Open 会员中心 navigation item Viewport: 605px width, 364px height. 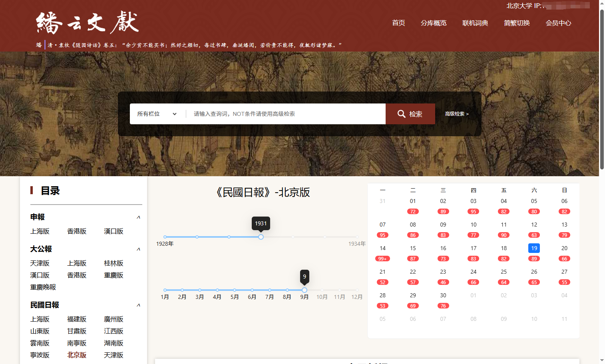point(558,23)
